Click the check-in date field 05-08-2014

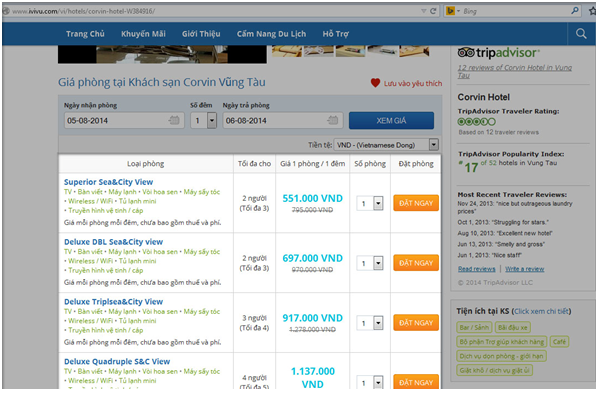tap(124, 120)
